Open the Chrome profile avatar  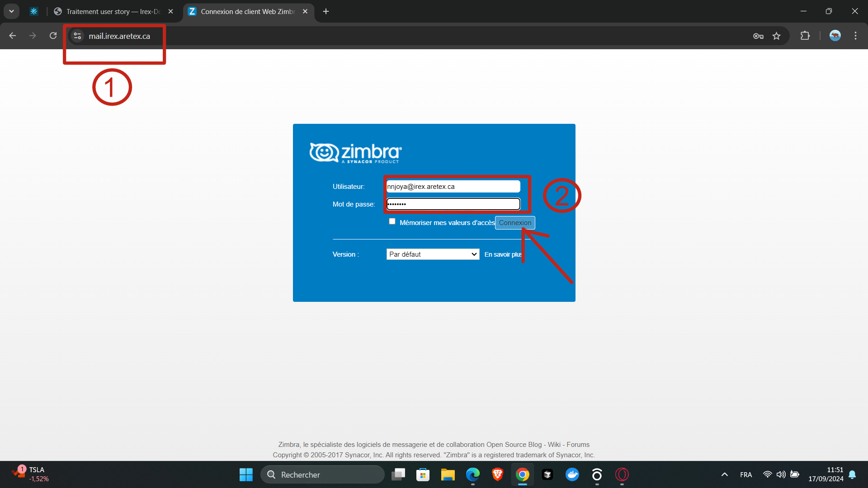[x=835, y=36]
